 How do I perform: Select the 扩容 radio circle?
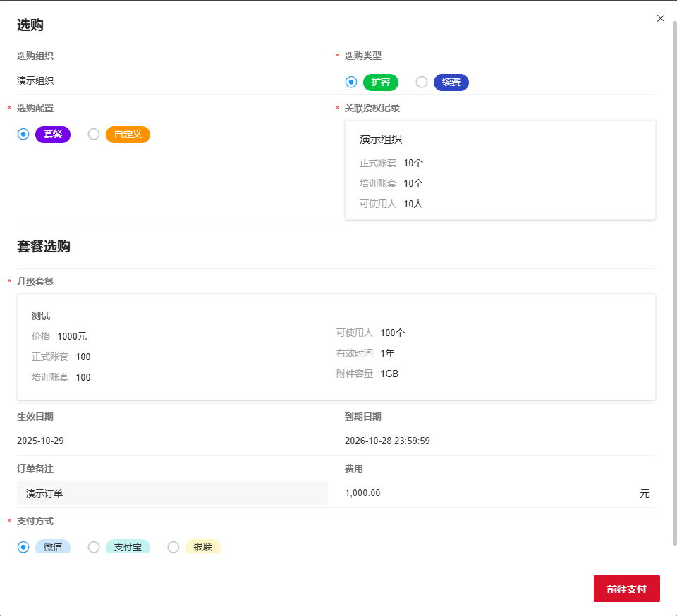point(351,82)
